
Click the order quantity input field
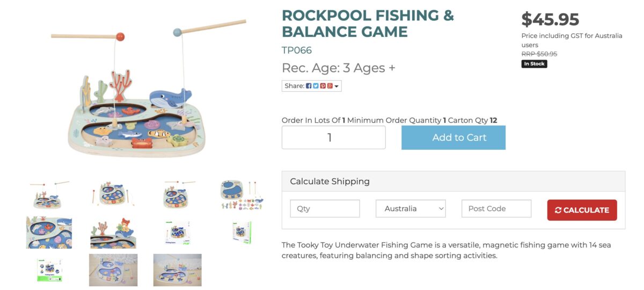point(333,137)
